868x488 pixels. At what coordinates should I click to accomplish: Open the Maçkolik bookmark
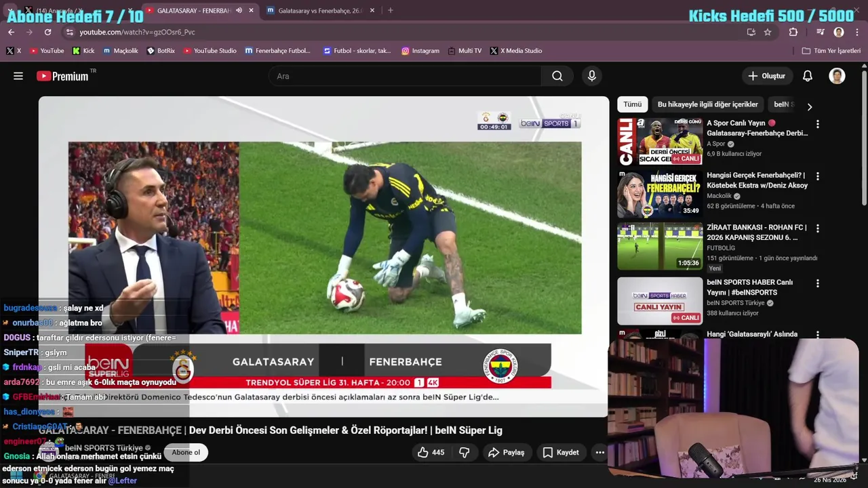121,51
